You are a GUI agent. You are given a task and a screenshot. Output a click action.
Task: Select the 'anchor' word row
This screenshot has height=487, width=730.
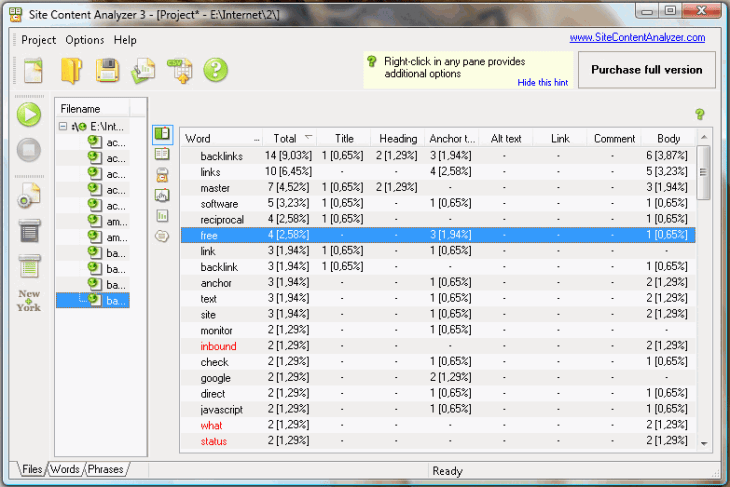(438, 283)
